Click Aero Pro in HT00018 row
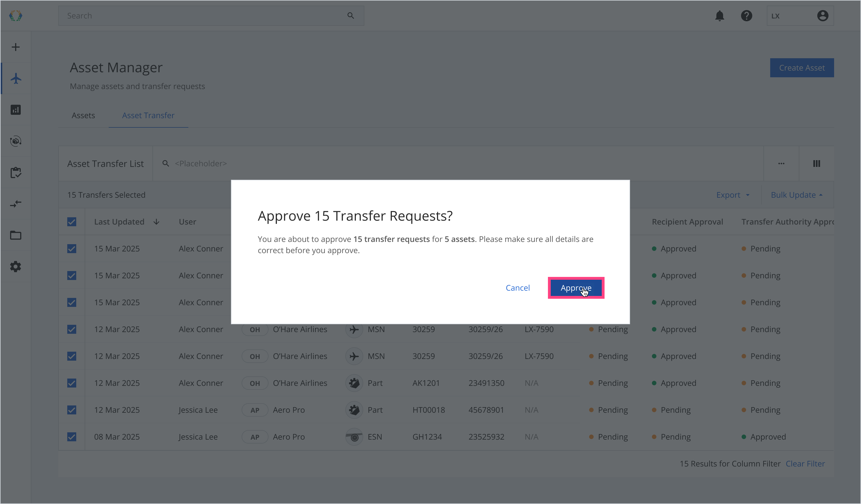This screenshot has width=861, height=504. (289, 410)
